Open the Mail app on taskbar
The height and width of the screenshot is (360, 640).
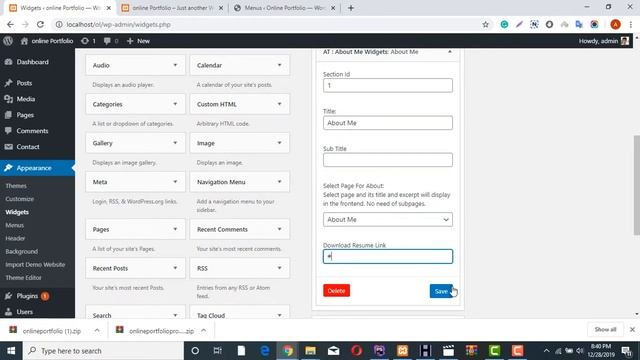pyautogui.click(x=333, y=351)
